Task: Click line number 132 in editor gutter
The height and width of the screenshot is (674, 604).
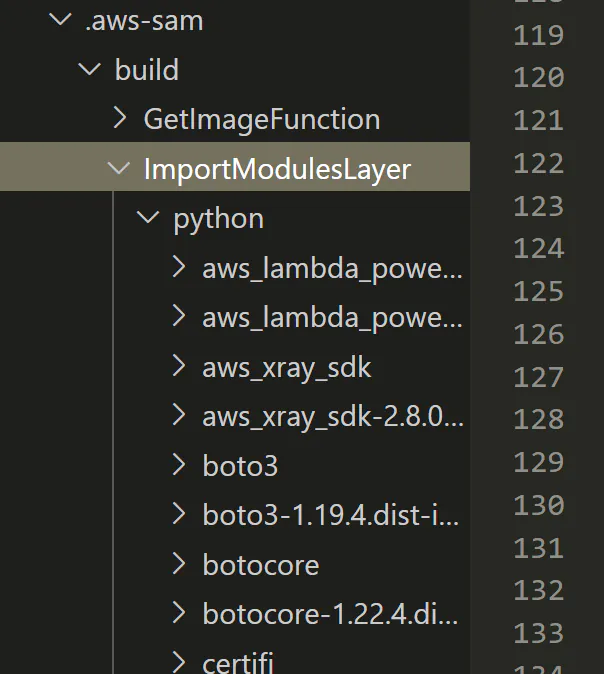Action: (538, 591)
